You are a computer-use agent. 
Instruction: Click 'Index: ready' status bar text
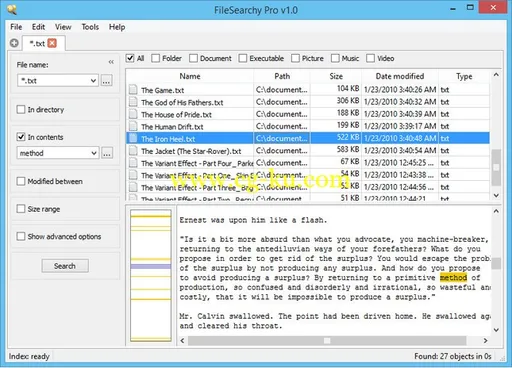[x=29, y=356]
